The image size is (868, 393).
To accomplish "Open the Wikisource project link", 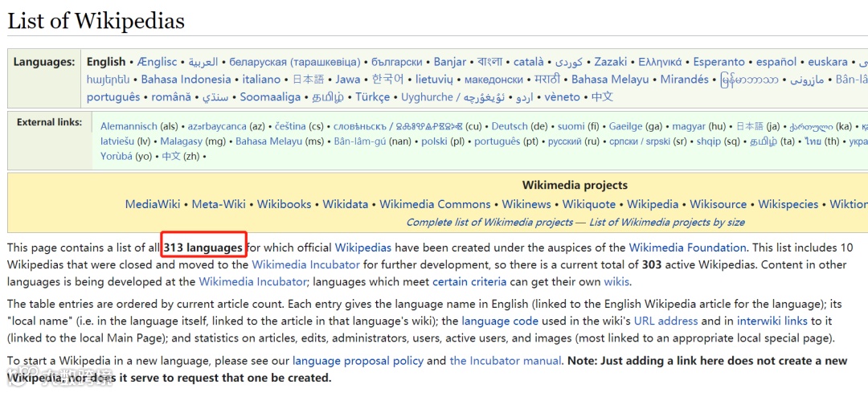I will point(718,204).
